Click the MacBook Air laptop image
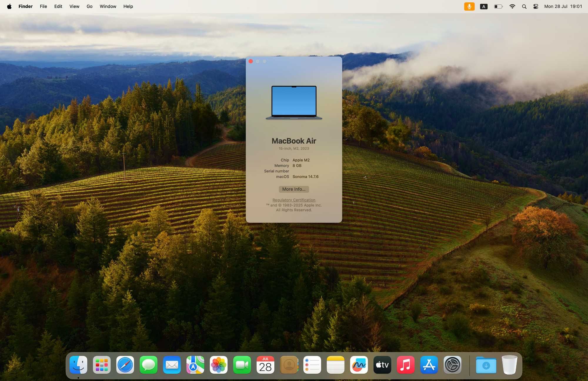 coord(294,102)
